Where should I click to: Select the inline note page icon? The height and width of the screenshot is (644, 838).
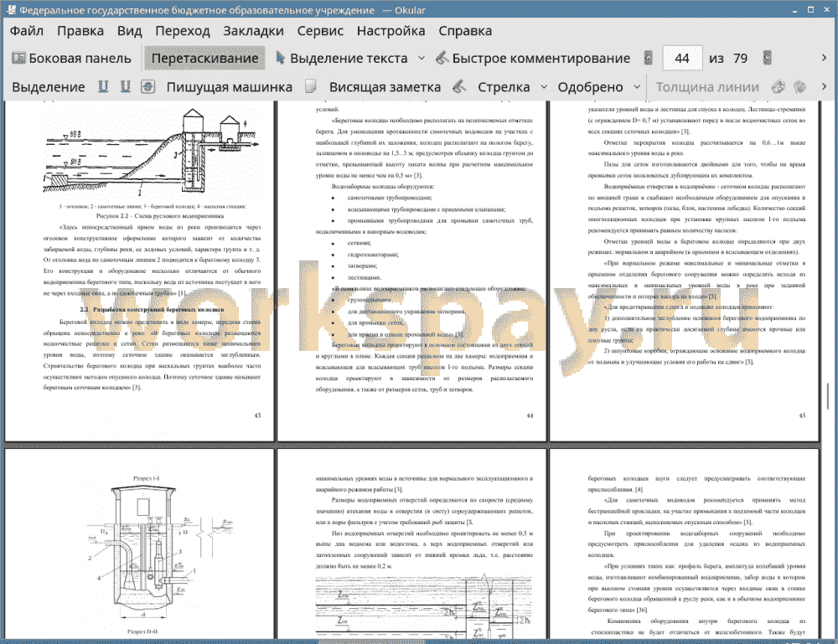[311, 86]
